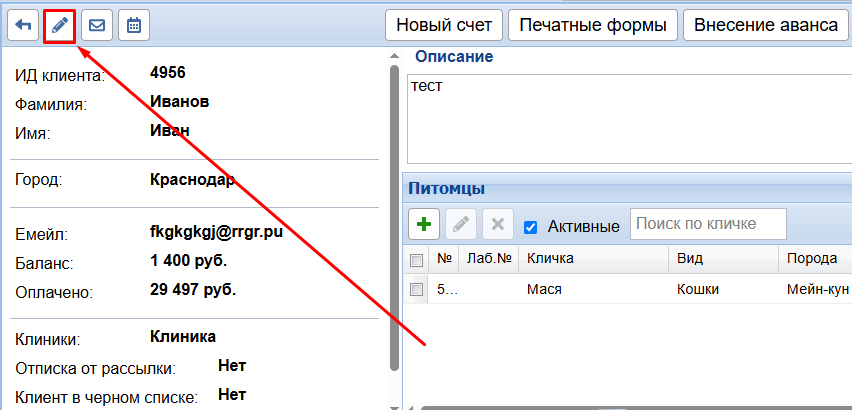This screenshot has height=410, width=852.
Task: Check the checkbox for the Мася row
Action: [x=416, y=289]
